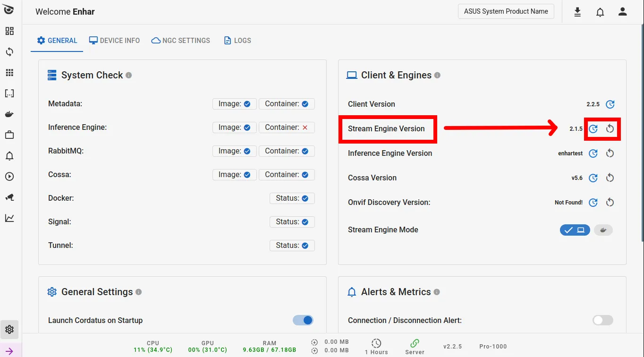Screen dimensions: 644x357
Task: Switch to the Device Info tab
Action: pos(115,41)
